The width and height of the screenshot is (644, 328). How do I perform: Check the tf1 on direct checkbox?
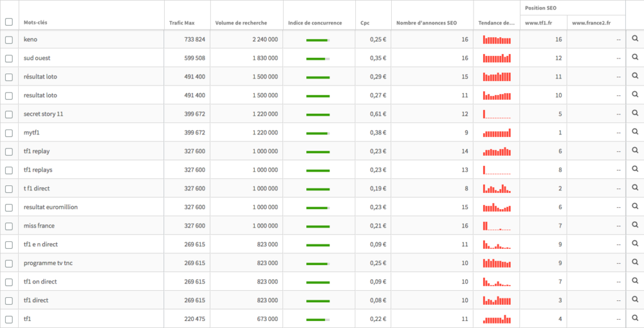9,282
